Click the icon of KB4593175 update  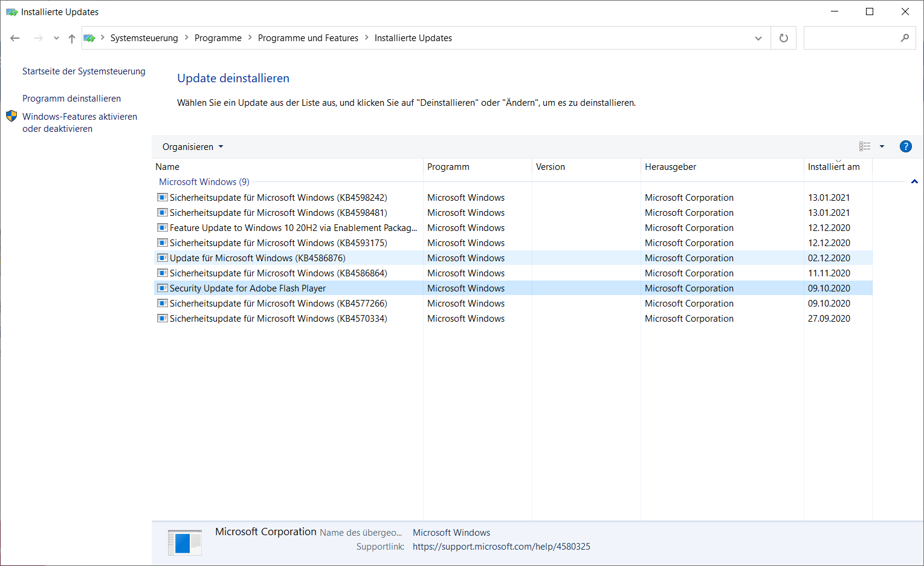[x=162, y=242]
